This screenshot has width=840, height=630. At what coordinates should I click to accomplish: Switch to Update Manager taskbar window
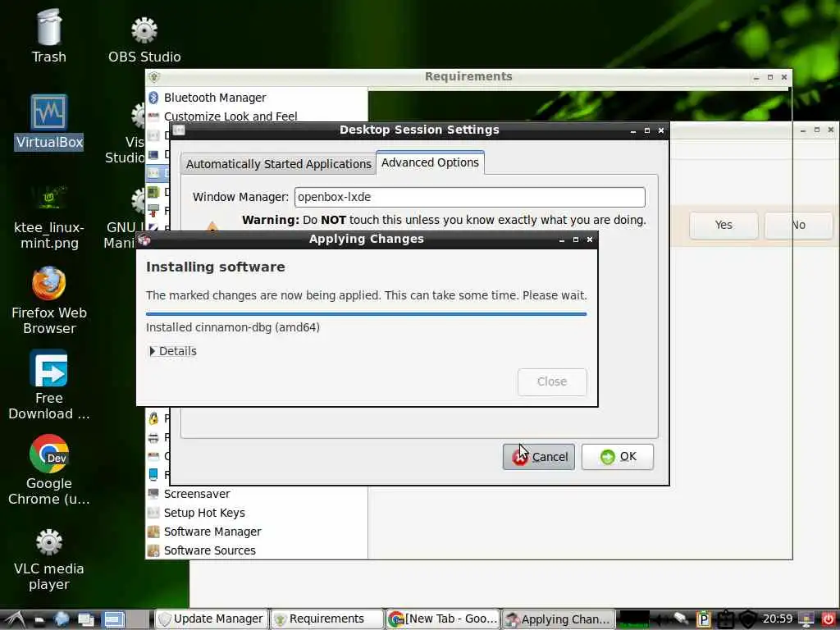[211, 619]
